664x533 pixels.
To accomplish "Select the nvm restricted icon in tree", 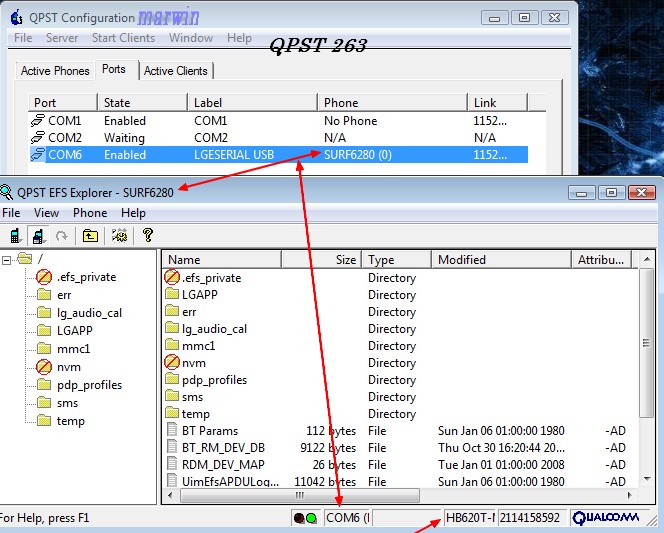I will 44,367.
